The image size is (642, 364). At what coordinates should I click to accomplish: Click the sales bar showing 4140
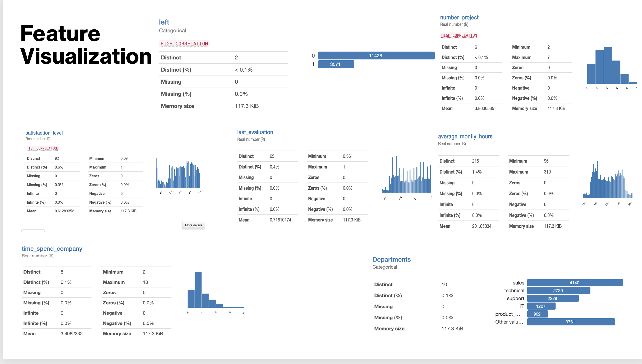(575, 283)
